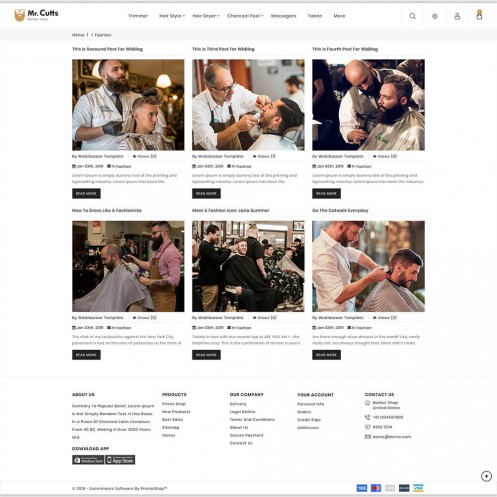The width and height of the screenshot is (497, 497).
Task: Expand the Hair Style dropdown menu
Action: 171,16
